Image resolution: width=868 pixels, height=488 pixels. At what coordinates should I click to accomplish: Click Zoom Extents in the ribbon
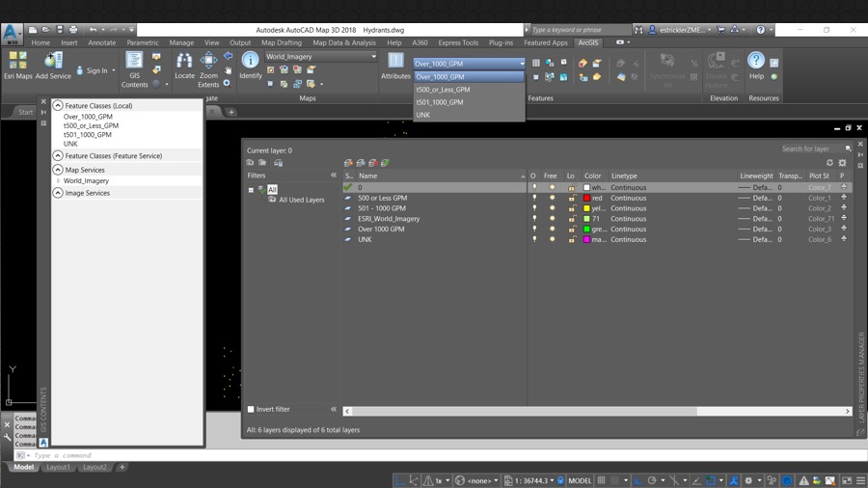click(x=208, y=69)
